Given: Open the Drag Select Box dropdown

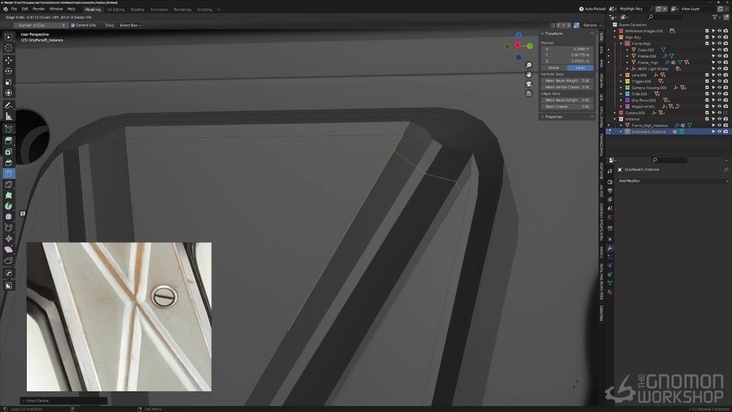Looking at the screenshot, I should click(130, 25).
